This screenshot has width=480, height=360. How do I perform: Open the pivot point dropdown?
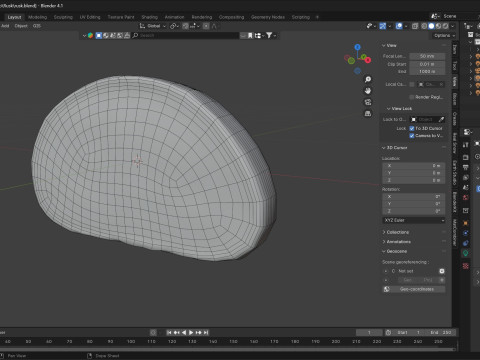pos(174,26)
